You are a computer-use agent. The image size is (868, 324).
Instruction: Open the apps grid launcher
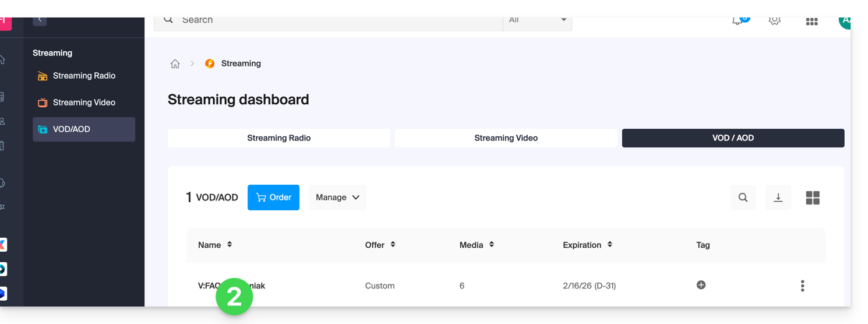pos(811,21)
